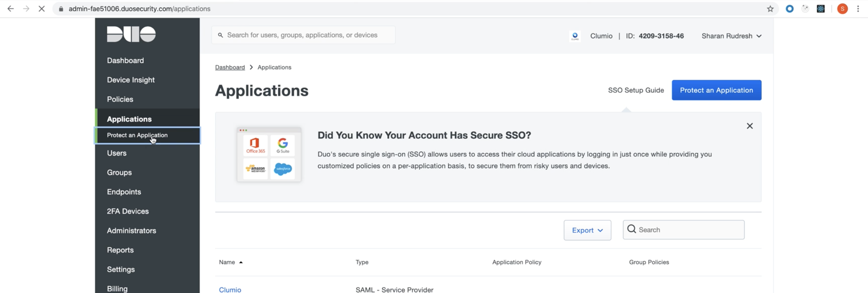Image resolution: width=868 pixels, height=293 pixels.
Task: Open Chrome three-dot menu
Action: 858,9
